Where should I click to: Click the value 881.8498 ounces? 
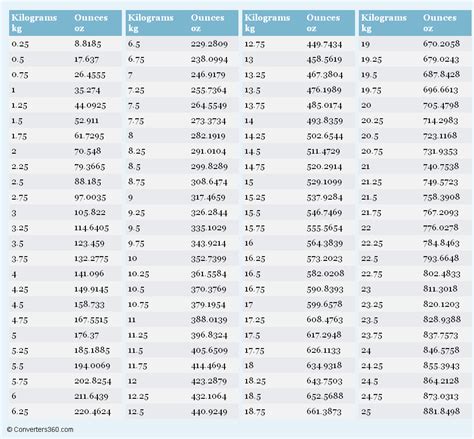click(441, 411)
